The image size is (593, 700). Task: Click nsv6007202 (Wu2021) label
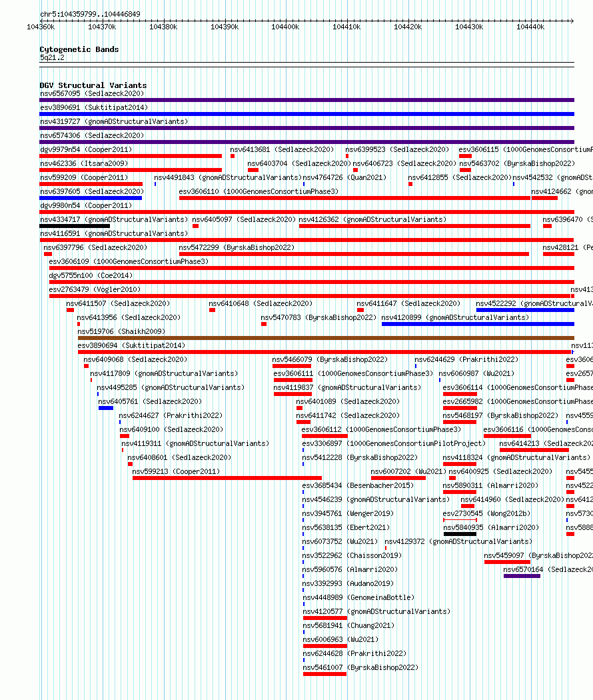click(408, 471)
